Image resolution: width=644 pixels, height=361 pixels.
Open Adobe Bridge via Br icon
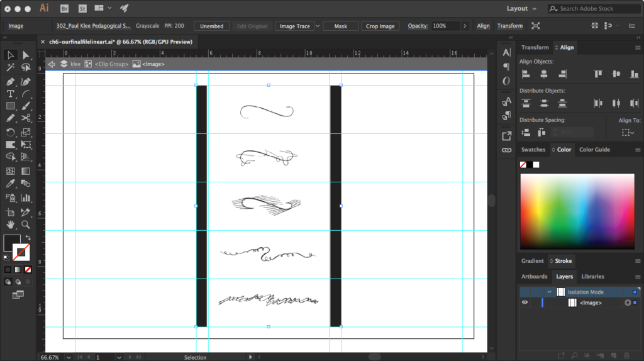pyautogui.click(x=65, y=8)
